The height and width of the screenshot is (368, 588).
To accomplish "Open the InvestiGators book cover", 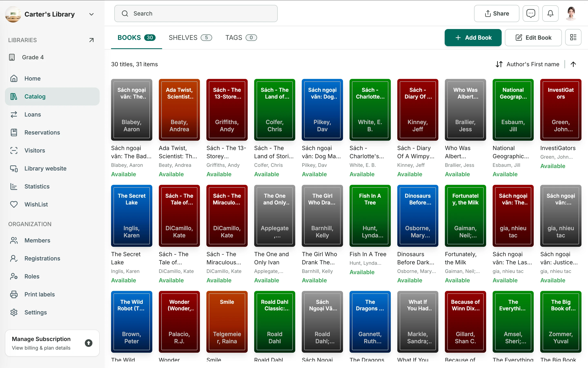I will [561, 110].
